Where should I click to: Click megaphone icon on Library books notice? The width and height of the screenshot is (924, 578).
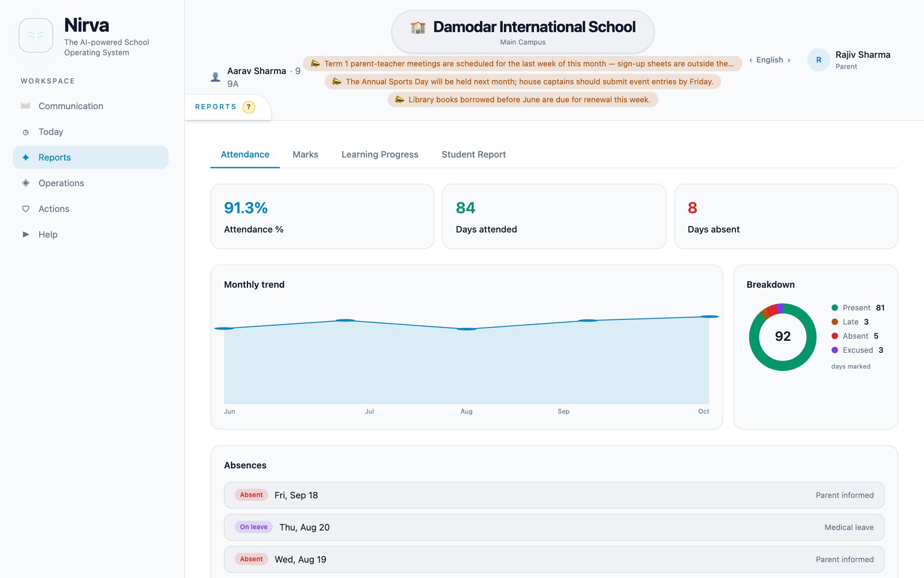click(x=400, y=99)
